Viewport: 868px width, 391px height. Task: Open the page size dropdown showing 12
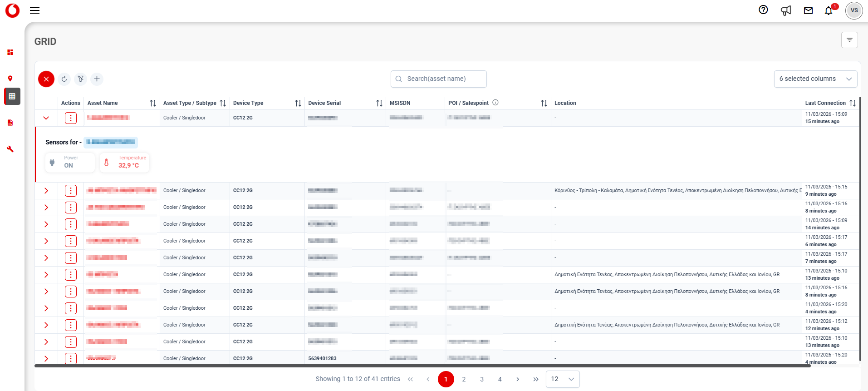click(x=563, y=379)
